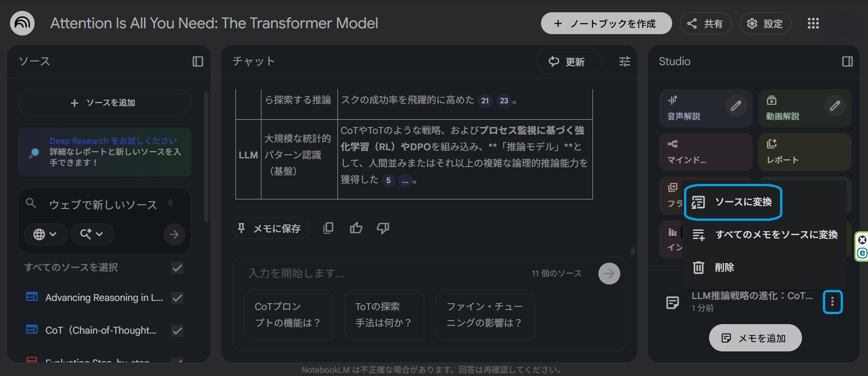Open the CoT (Chain-of-Thought... source
Image resolution: width=868 pixels, height=376 pixels.
[101, 331]
